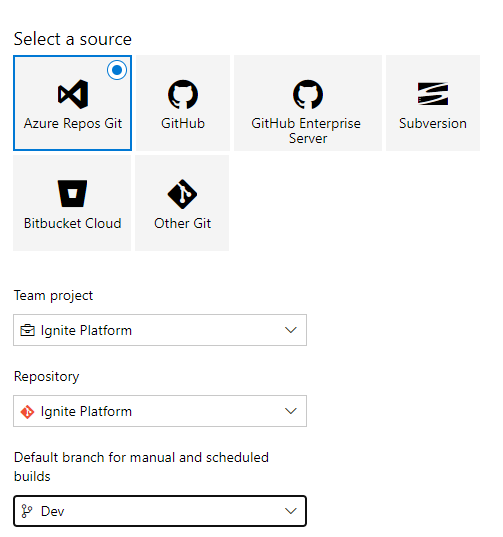
Task: Click the GitHub source label
Action: (183, 124)
